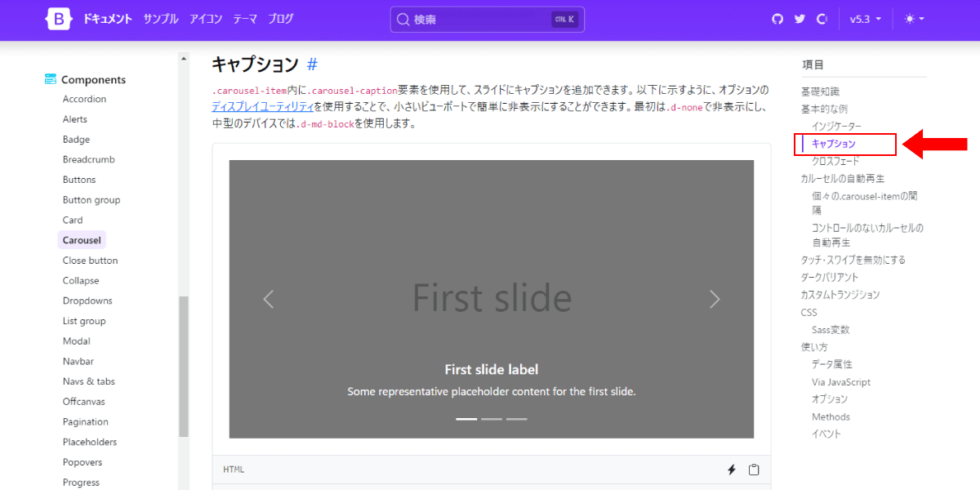Open List group in the sidebar
Viewport: 980px width, 490px height.
(84, 321)
